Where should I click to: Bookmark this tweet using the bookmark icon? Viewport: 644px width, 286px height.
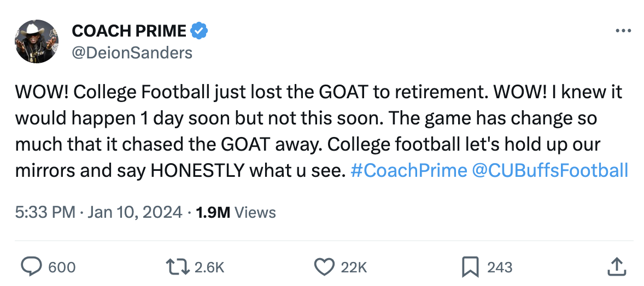[x=470, y=267]
